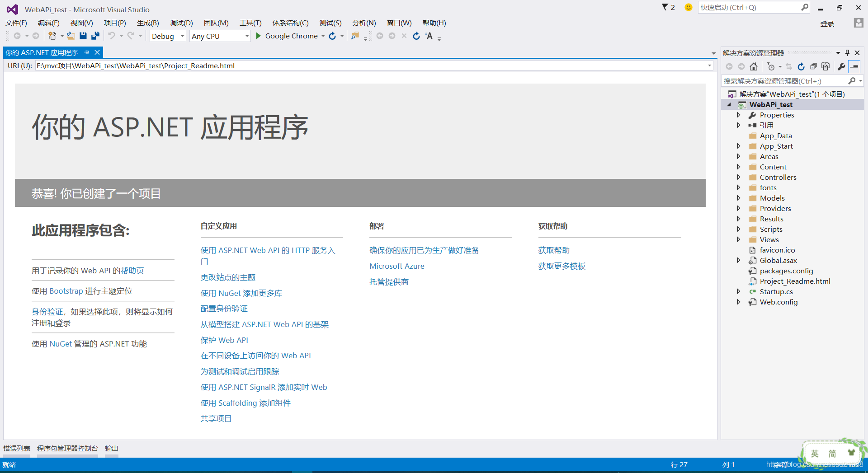
Task: Click the Quick Launch search magnifier
Action: tap(805, 7)
